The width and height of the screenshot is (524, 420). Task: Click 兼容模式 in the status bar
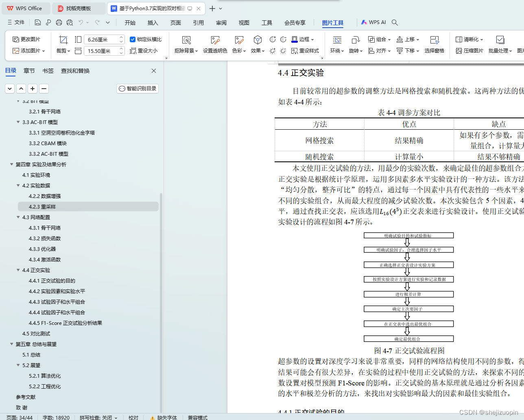click(x=197, y=418)
